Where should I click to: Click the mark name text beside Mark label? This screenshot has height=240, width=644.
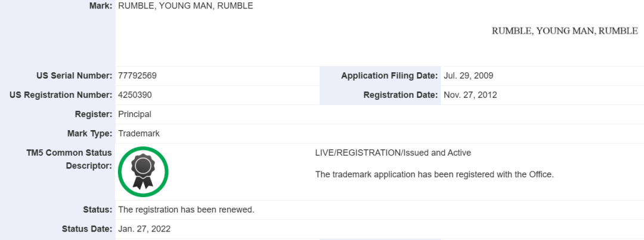[x=185, y=6]
